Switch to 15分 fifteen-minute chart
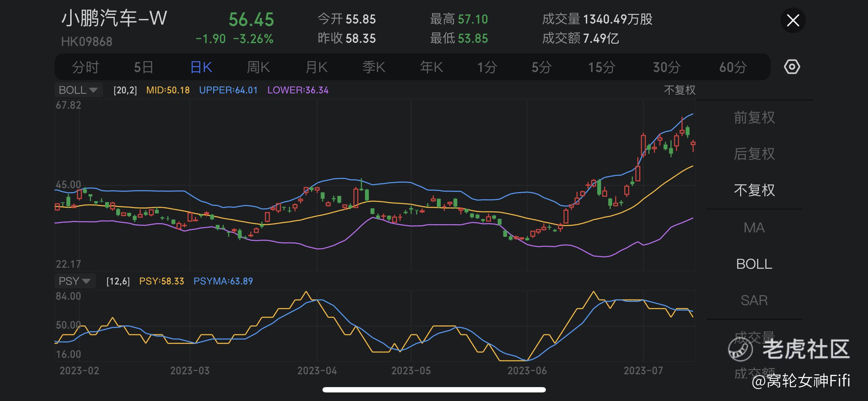 601,67
